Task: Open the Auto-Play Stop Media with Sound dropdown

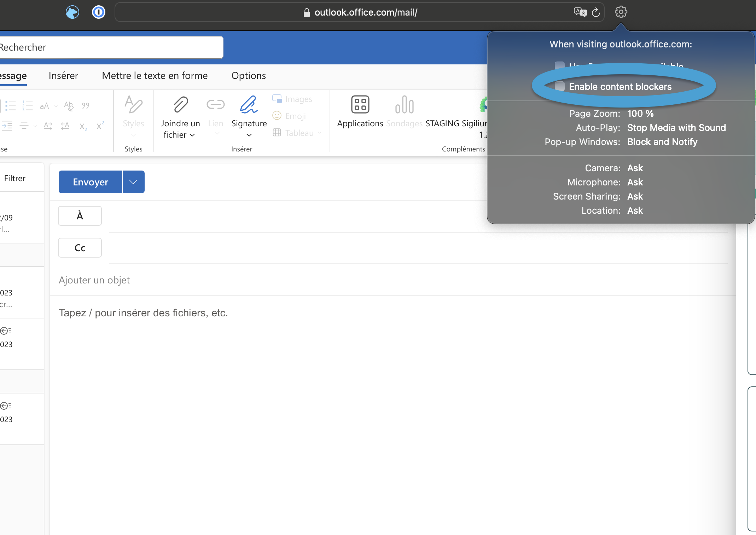Action: [x=676, y=128]
